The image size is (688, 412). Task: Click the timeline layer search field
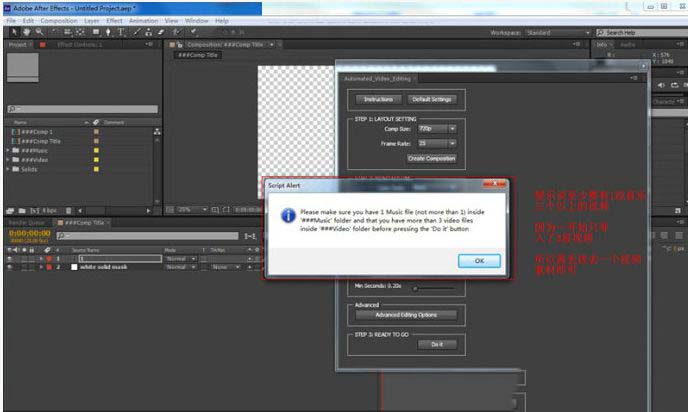[147, 236]
